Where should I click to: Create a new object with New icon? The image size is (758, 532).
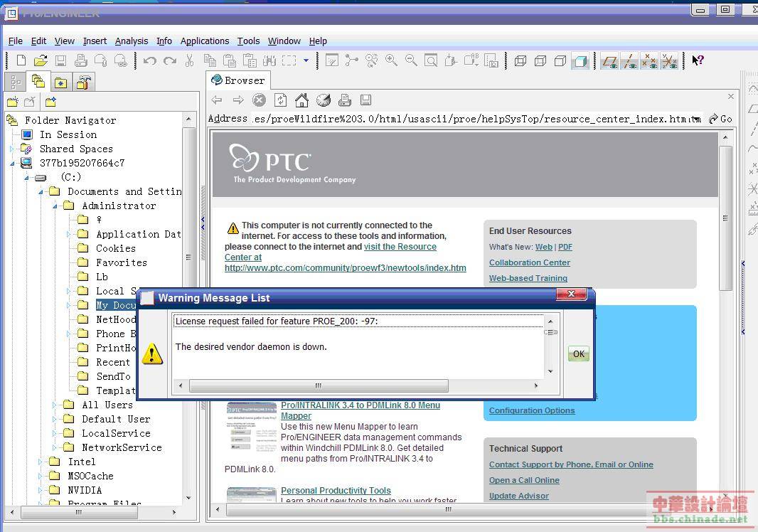[x=21, y=60]
